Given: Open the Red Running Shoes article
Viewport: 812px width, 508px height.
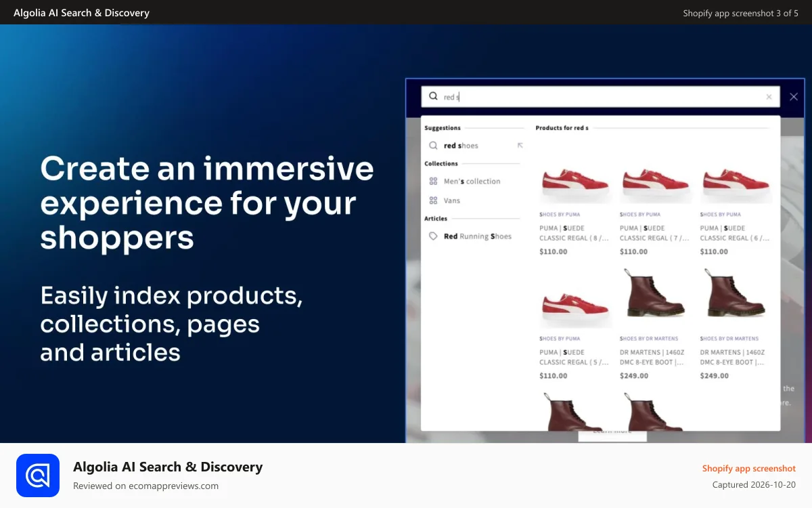Looking at the screenshot, I should pos(478,236).
